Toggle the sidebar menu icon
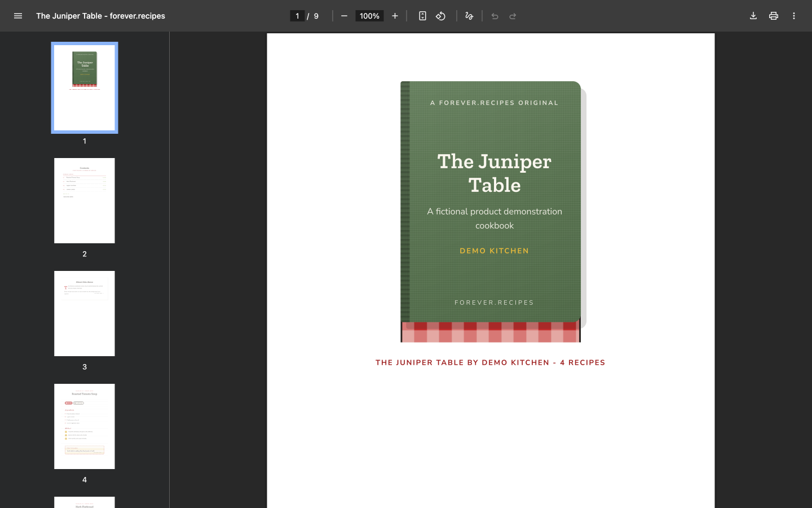This screenshot has height=508, width=812. [18, 16]
